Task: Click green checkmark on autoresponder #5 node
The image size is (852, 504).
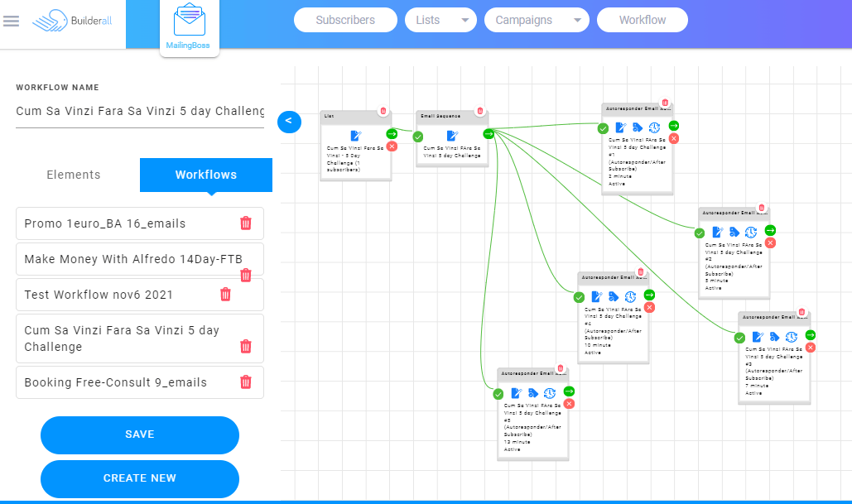Action: click(x=498, y=395)
